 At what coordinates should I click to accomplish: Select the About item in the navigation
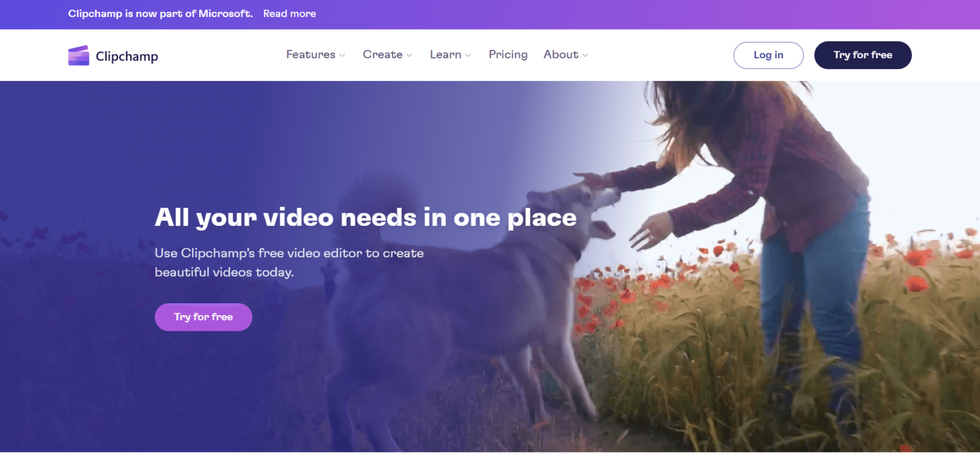(560, 55)
